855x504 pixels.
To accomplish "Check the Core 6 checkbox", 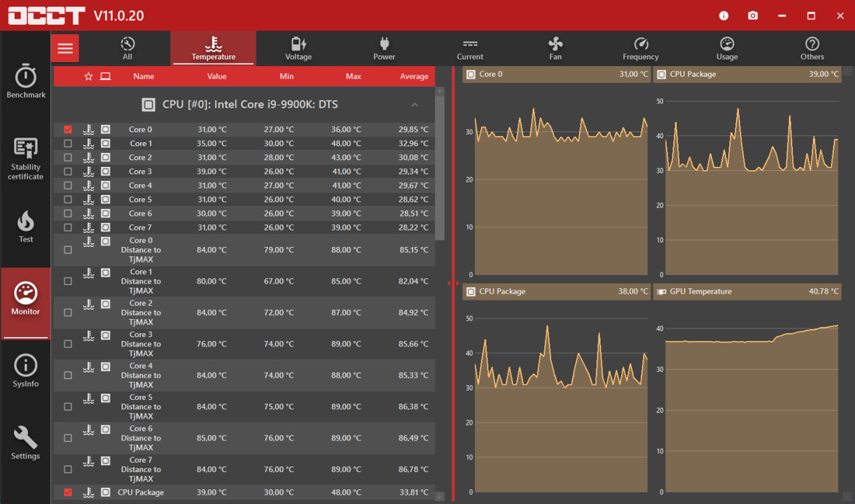I will click(x=67, y=214).
